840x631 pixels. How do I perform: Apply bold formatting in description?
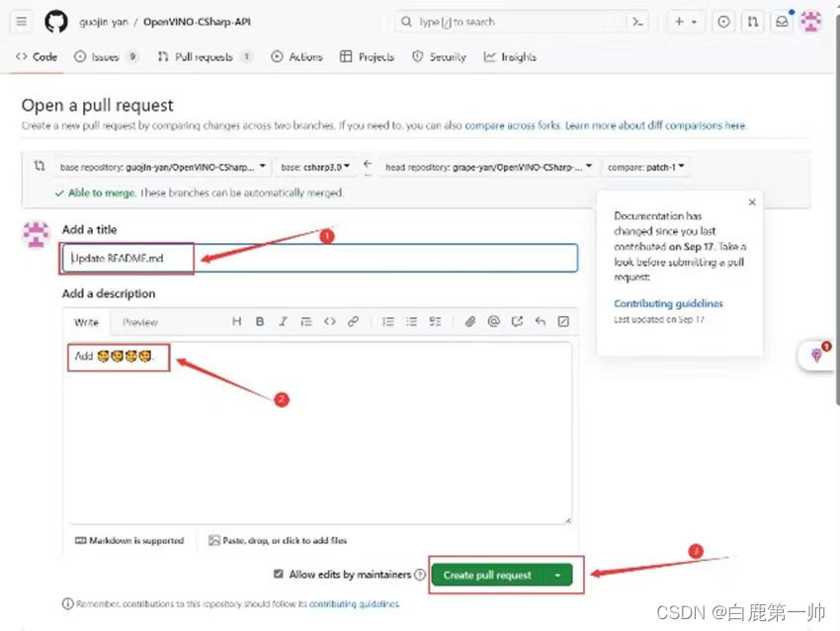click(260, 322)
